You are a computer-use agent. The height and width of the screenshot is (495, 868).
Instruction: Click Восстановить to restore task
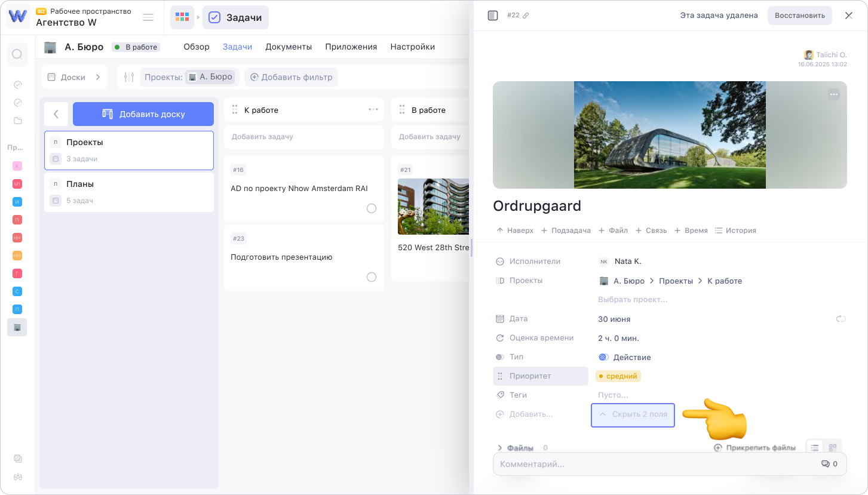[x=800, y=16]
